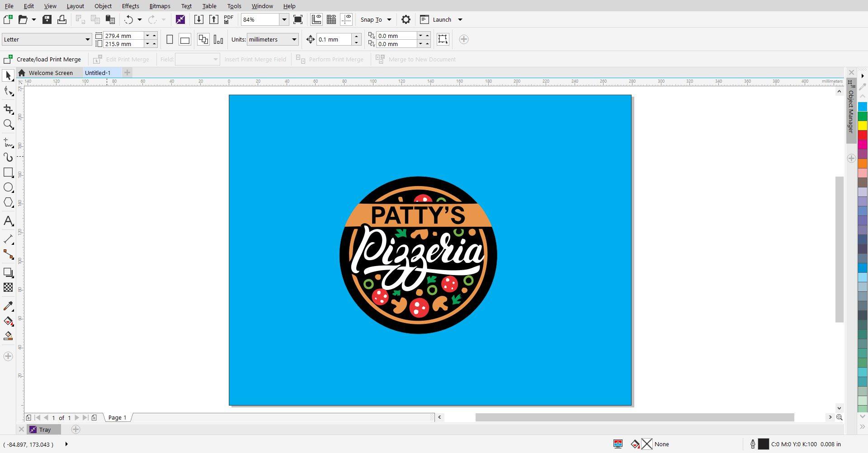The width and height of the screenshot is (868, 453).
Task: Toggle the document grid display
Action: pyautogui.click(x=331, y=19)
